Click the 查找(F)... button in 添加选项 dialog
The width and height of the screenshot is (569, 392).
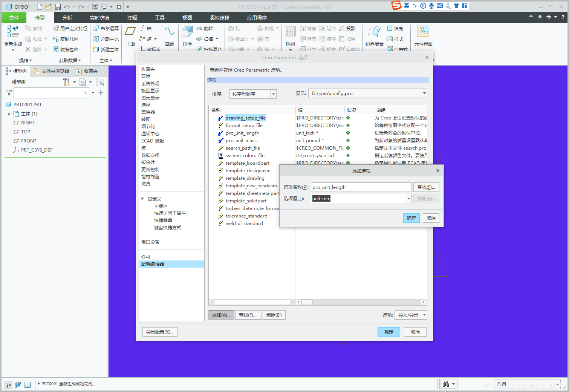(x=426, y=187)
